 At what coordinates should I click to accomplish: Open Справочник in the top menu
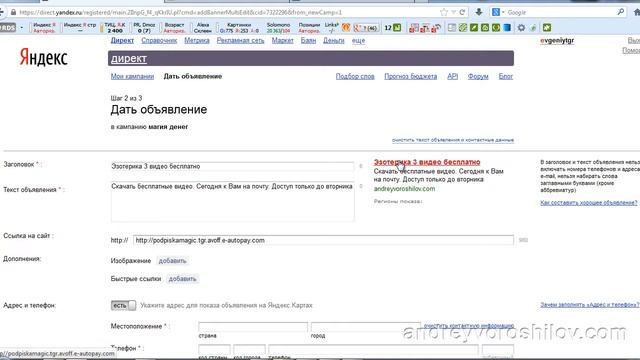point(159,40)
